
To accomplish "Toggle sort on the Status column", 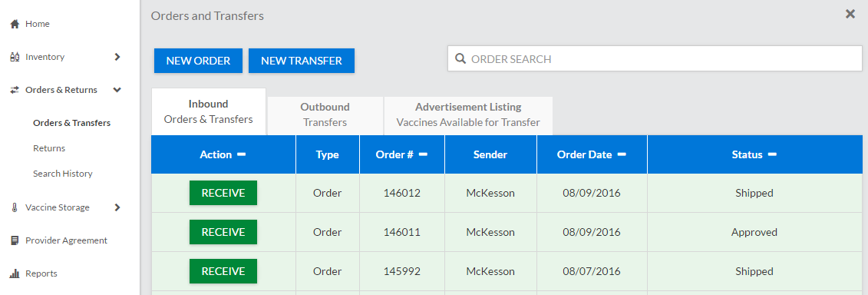I will pyautogui.click(x=772, y=154).
